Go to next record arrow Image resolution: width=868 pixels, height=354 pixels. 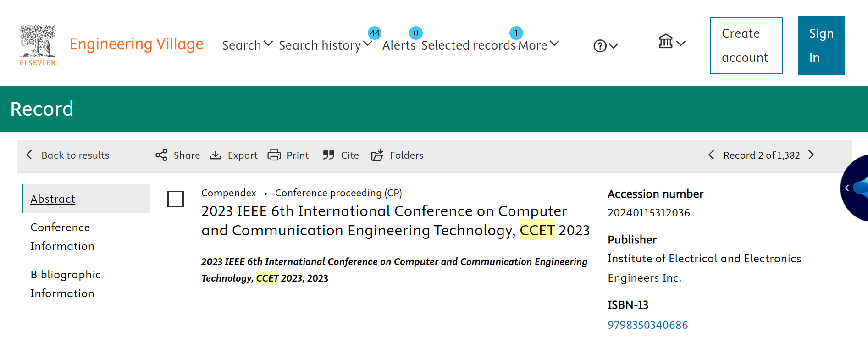(x=811, y=155)
